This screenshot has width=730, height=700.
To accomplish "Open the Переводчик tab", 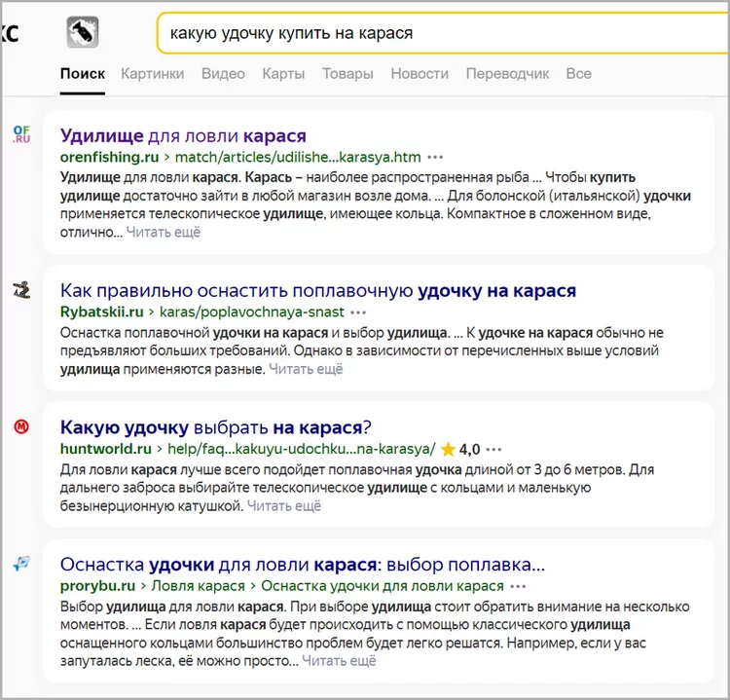I will (x=507, y=74).
